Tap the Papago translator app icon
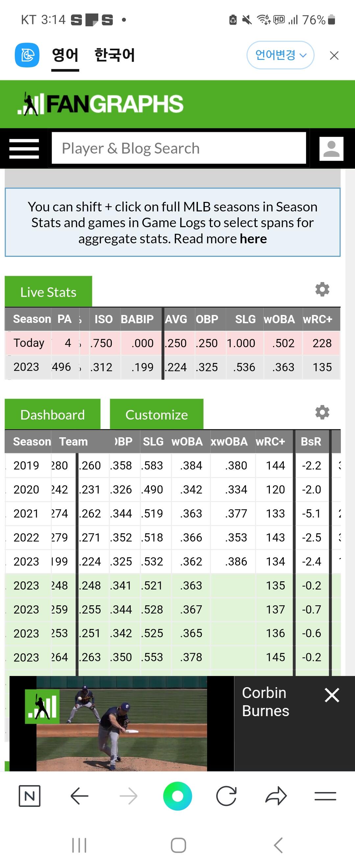Image resolution: width=355 pixels, height=868 pixels. point(27,55)
